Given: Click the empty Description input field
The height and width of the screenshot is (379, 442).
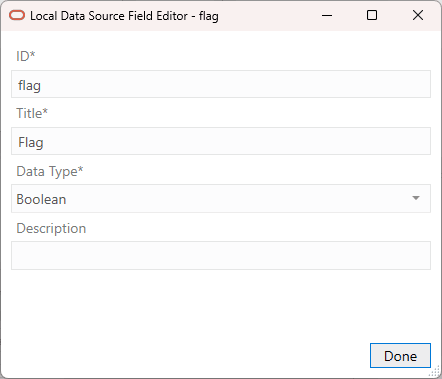Looking at the screenshot, I should tap(221, 255).
